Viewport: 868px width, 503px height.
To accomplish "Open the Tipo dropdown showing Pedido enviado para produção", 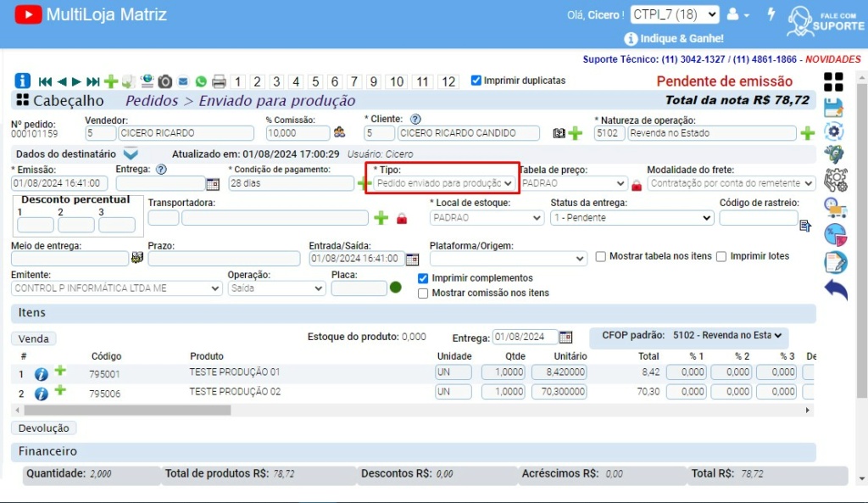I will tap(441, 182).
